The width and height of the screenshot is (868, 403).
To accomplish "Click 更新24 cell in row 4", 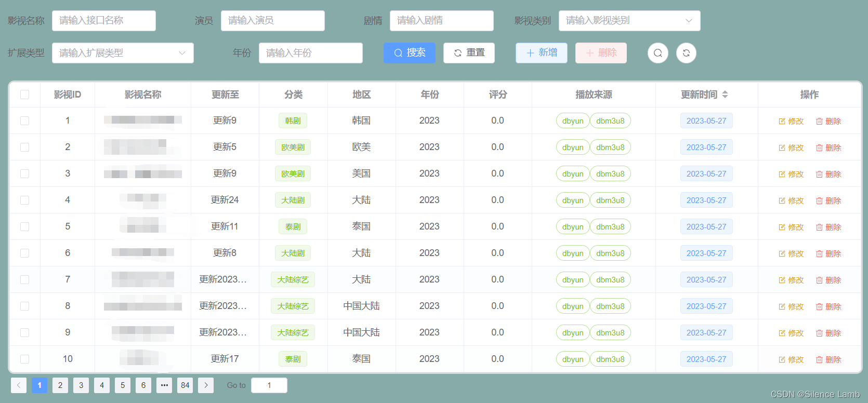I will point(225,200).
